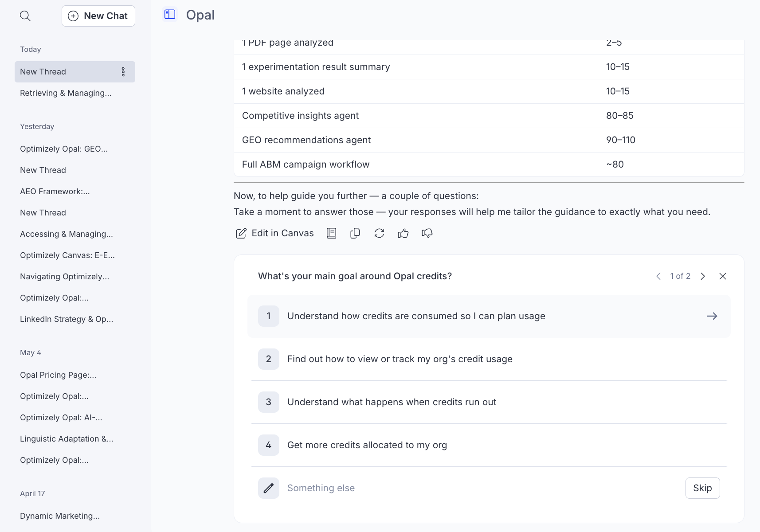760x532 pixels.
Task: Select option 2 view or track credit usage
Action: (x=489, y=359)
